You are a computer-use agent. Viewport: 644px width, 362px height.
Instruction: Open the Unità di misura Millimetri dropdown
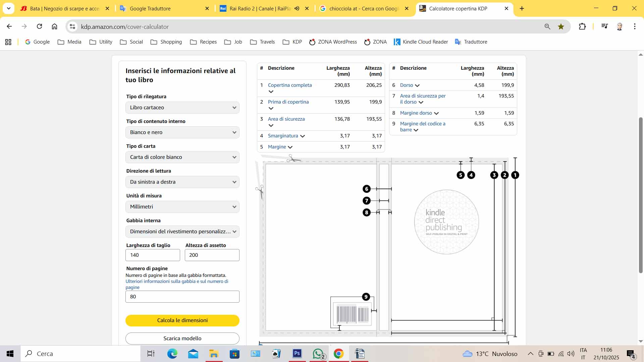point(182,207)
